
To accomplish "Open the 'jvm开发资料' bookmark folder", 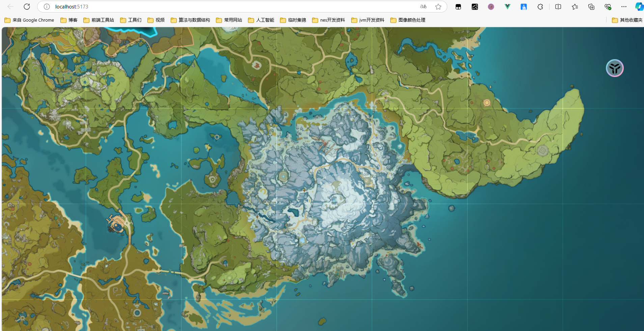I will click(368, 20).
